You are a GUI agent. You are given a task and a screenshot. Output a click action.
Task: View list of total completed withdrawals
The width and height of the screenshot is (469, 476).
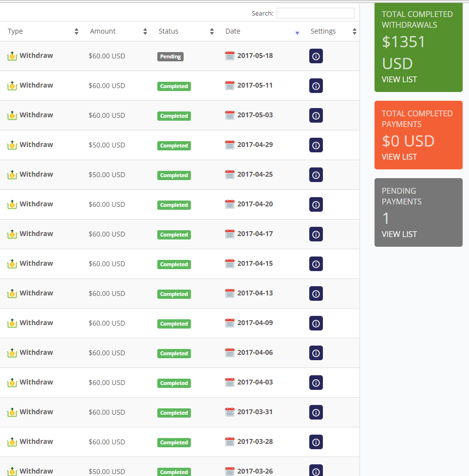tap(399, 79)
